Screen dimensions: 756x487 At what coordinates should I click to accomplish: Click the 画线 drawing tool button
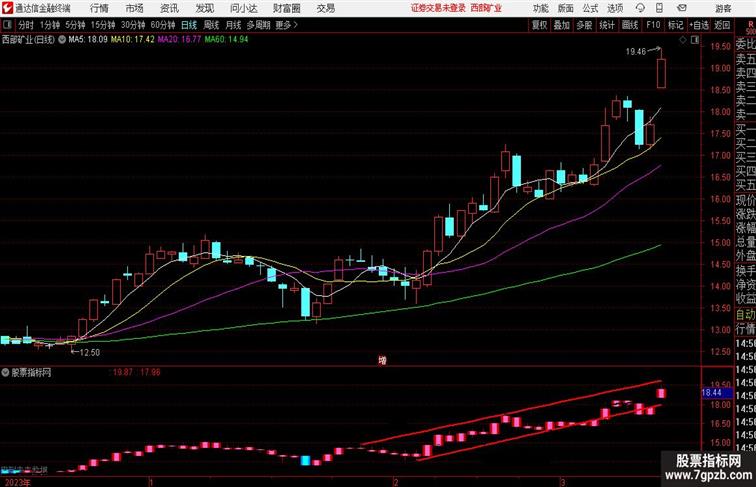(630, 25)
